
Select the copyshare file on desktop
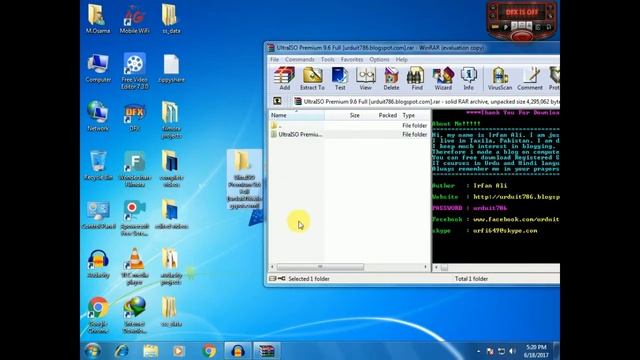coord(171,68)
